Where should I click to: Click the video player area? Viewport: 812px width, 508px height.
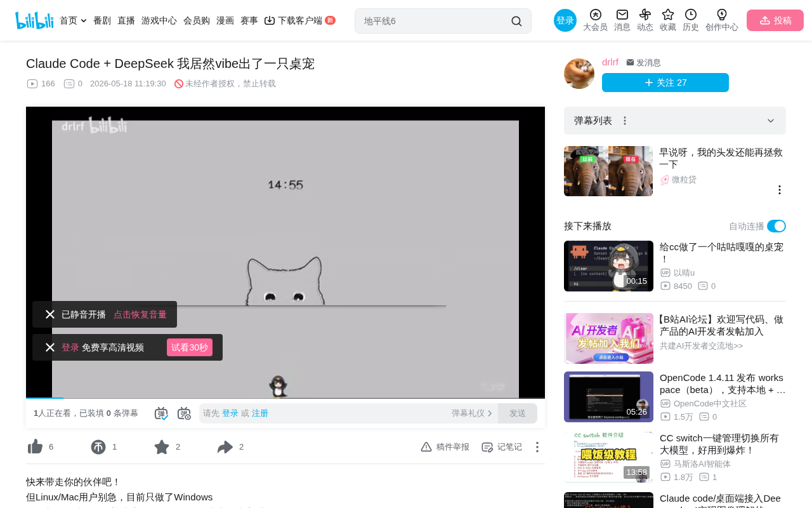[x=285, y=252]
